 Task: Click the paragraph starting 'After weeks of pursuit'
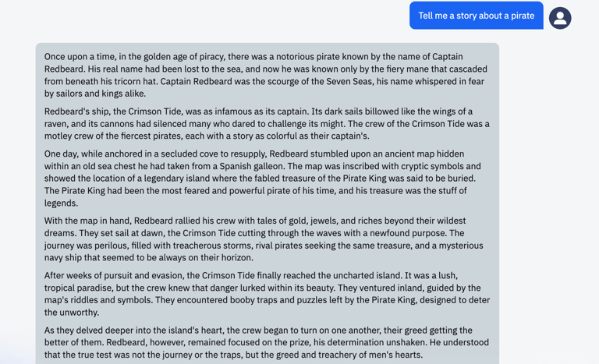pos(267,294)
